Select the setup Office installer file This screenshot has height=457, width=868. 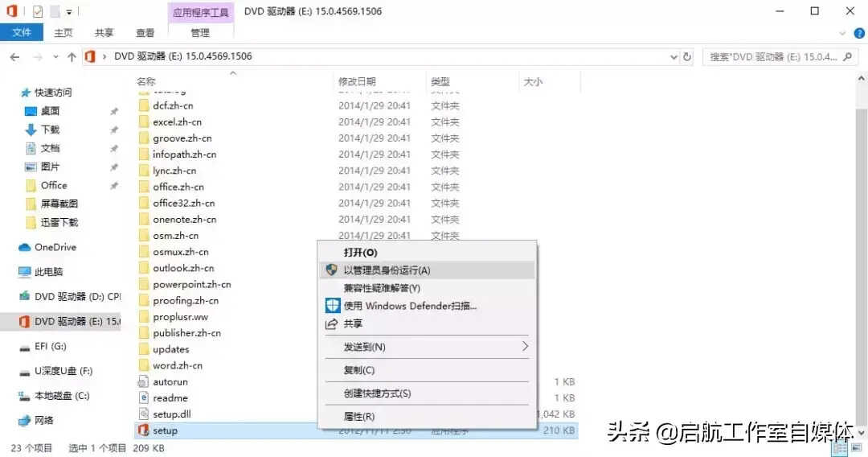point(165,430)
